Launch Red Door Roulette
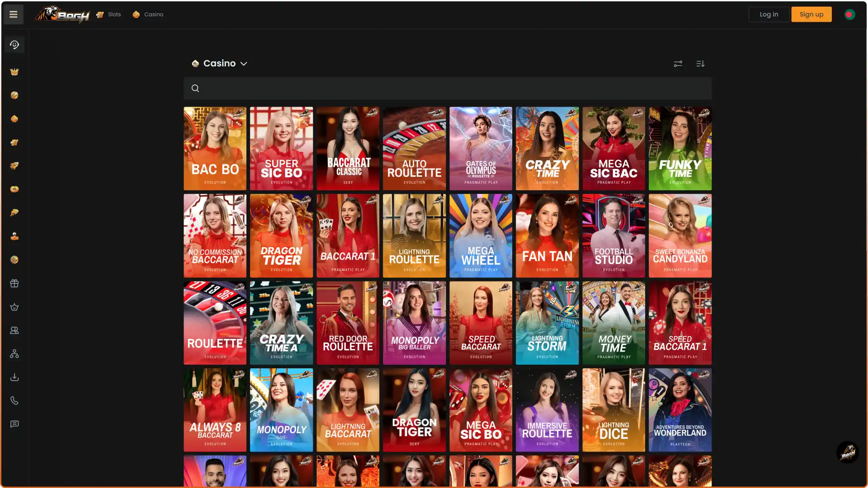The height and width of the screenshot is (488, 868). click(348, 323)
